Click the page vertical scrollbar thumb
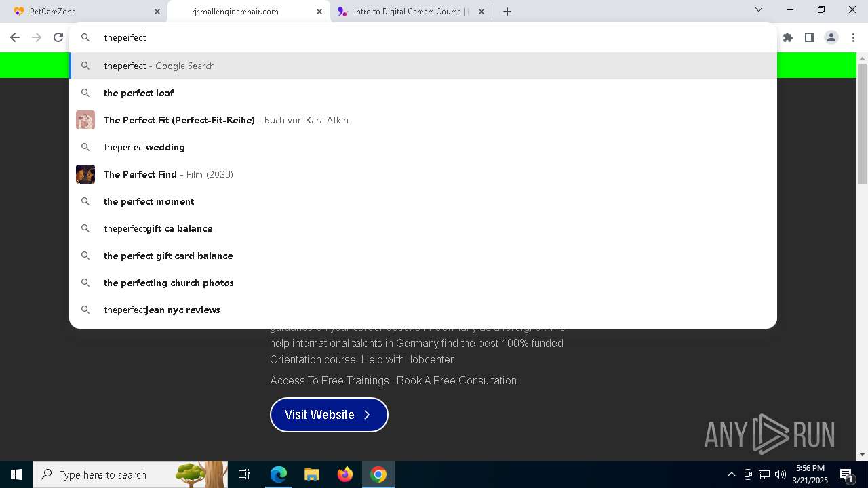868x488 pixels. (x=862, y=123)
